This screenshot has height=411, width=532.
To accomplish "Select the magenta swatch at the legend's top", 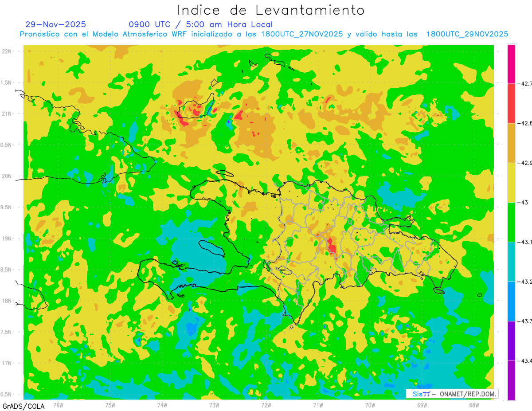I will 511,64.
